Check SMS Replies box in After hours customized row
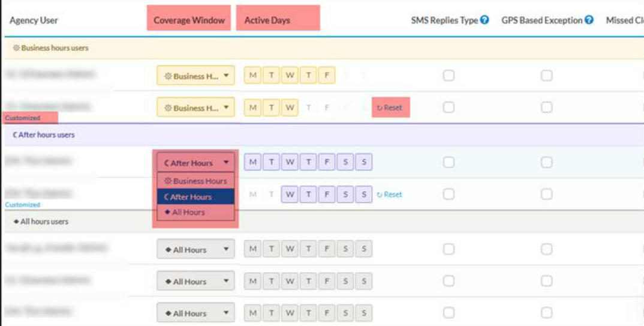The height and width of the screenshot is (326, 644). coord(449,194)
